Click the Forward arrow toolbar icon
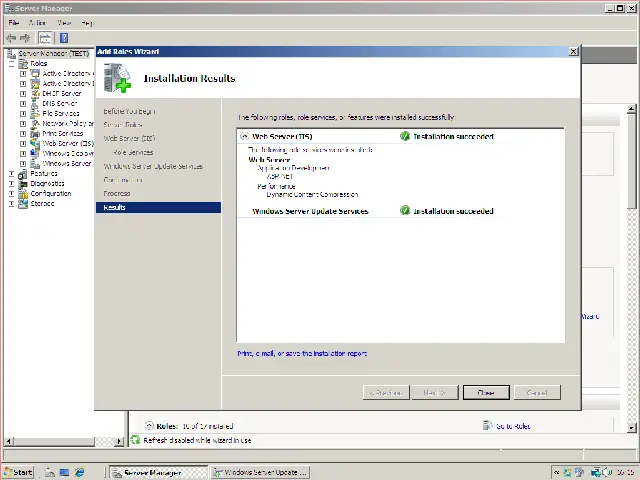The height and width of the screenshot is (480, 640). (25, 38)
